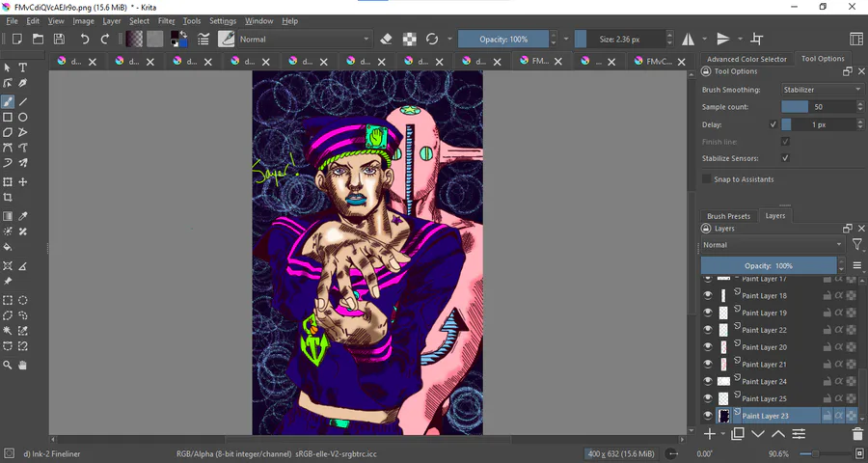Image resolution: width=868 pixels, height=463 pixels.
Task: Open horizontal mirror options dropdown arrow
Action: [705, 39]
